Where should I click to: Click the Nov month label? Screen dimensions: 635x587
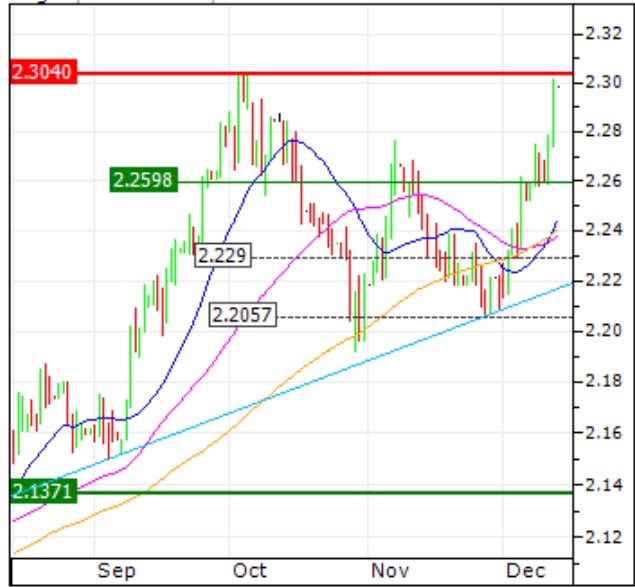(x=390, y=571)
